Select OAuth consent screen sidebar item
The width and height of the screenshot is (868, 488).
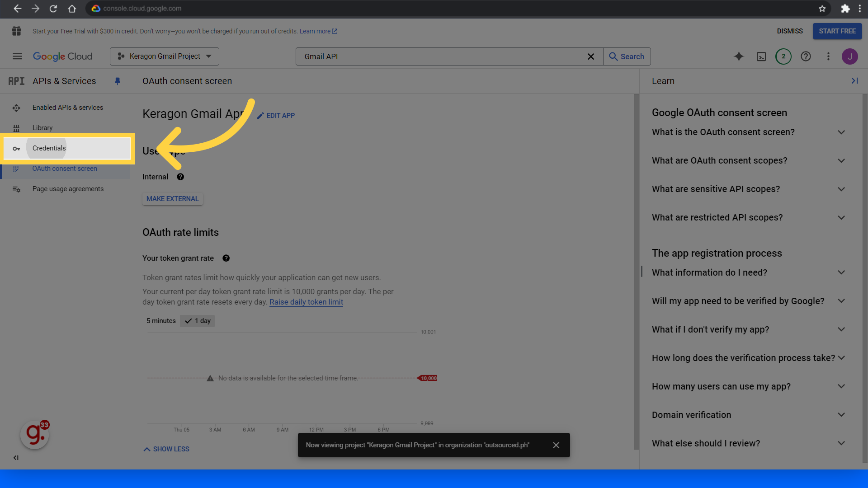pos(65,169)
